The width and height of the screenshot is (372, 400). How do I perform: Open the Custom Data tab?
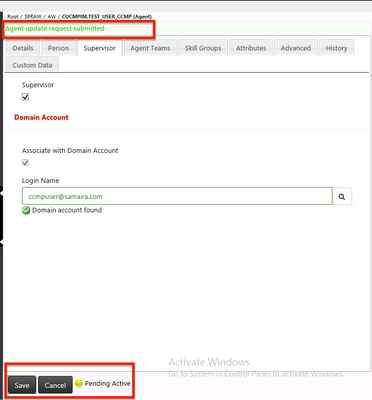point(32,65)
